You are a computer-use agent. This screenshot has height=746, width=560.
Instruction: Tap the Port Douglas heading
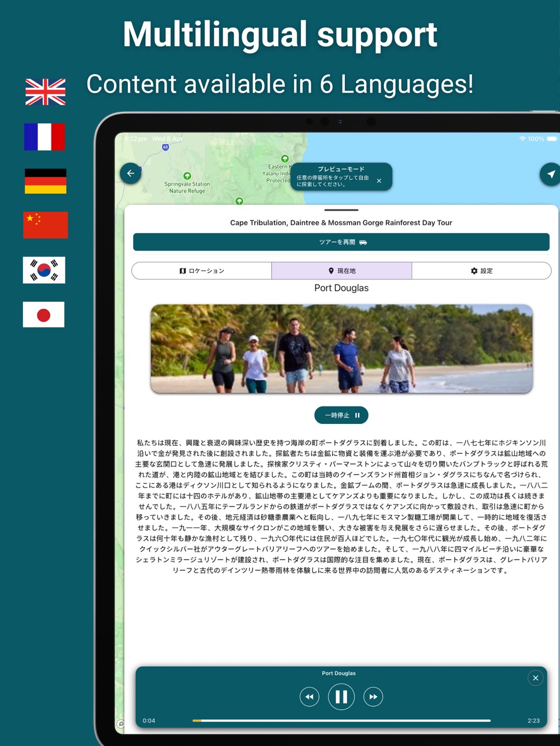pyautogui.click(x=341, y=288)
